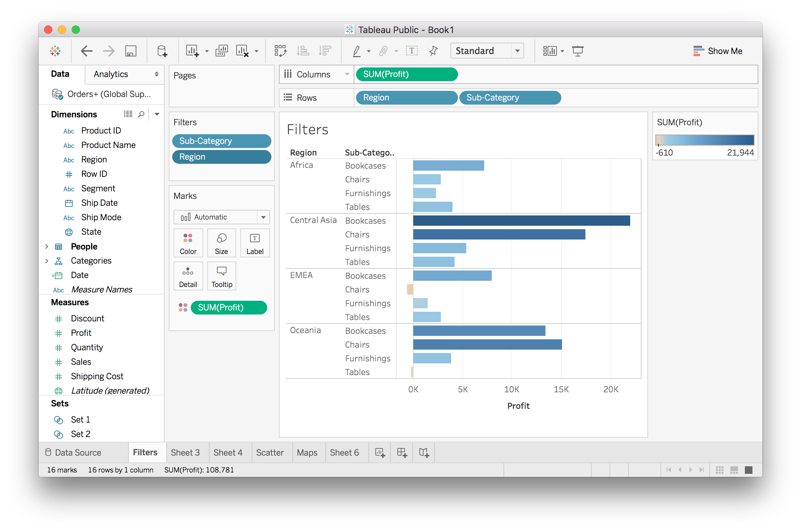Select the Central Asia Bookcases bar
Screen dimensions: 801x532
pyautogui.click(x=521, y=221)
